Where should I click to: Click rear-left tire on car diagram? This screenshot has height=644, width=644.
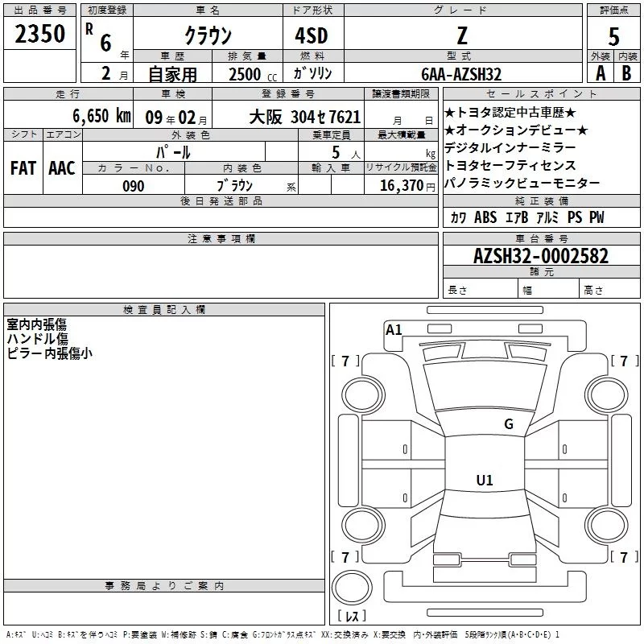pyautogui.click(x=363, y=526)
